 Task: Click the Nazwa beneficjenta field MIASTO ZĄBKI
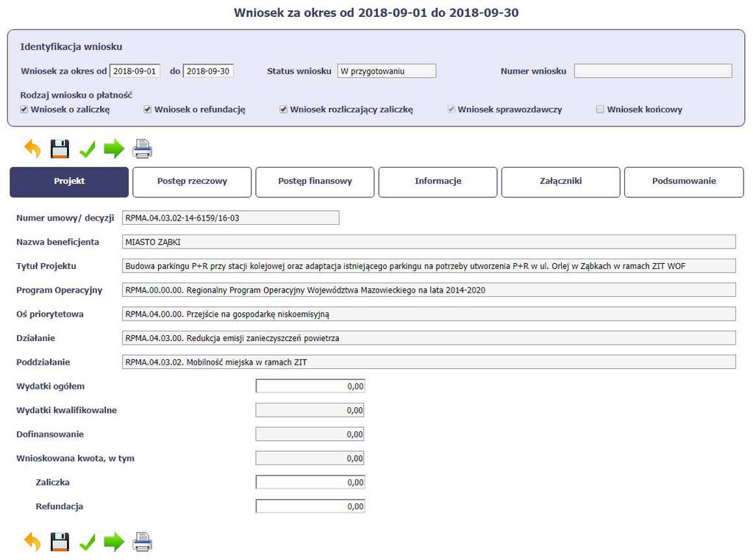(429, 242)
